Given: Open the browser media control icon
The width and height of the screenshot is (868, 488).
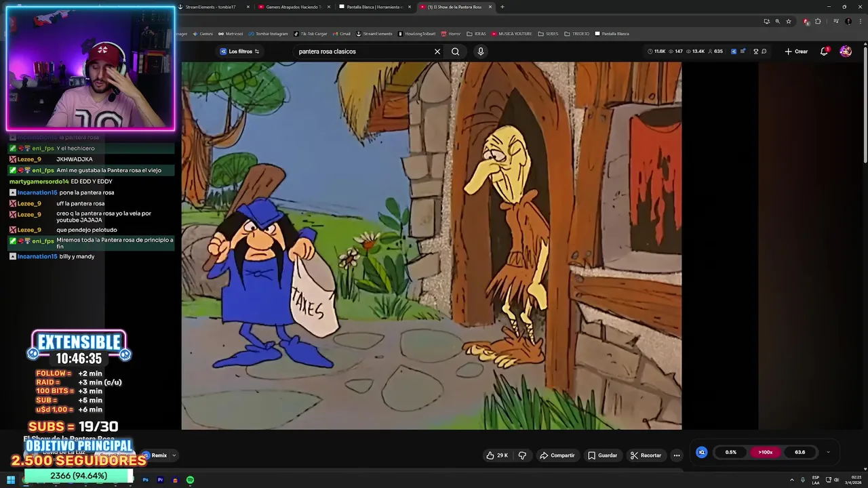Looking at the screenshot, I should pos(837,21).
